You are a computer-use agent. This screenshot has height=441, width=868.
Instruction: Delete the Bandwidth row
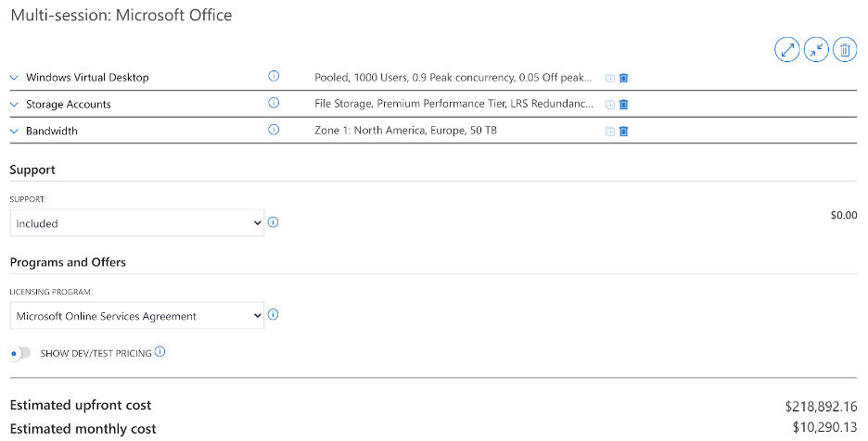click(x=623, y=132)
